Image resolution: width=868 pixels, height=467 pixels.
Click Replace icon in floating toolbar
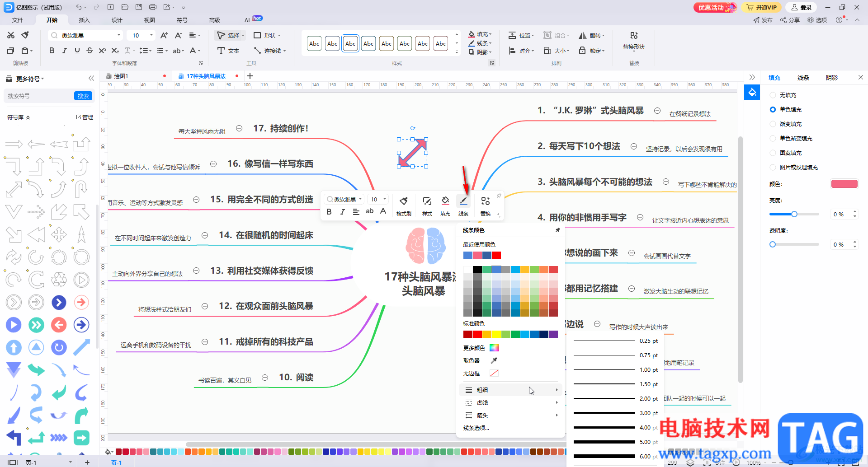[486, 205]
